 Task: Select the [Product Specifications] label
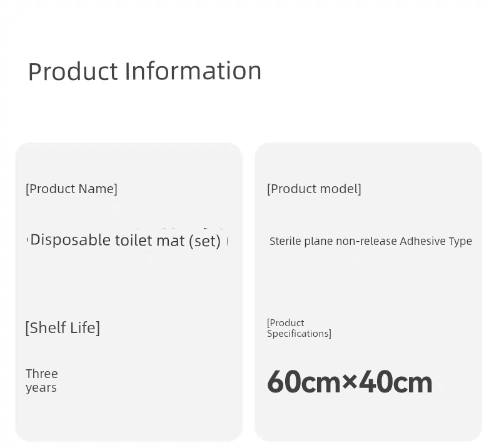(x=299, y=328)
